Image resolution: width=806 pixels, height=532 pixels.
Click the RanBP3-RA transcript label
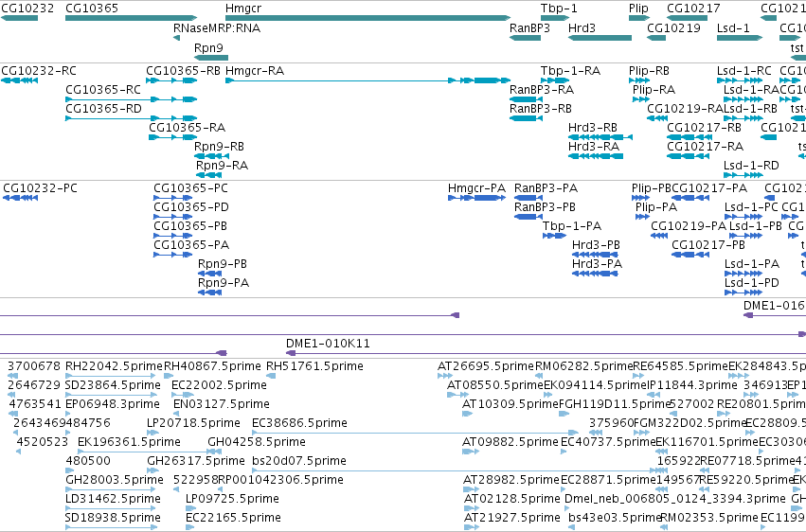tap(542, 90)
